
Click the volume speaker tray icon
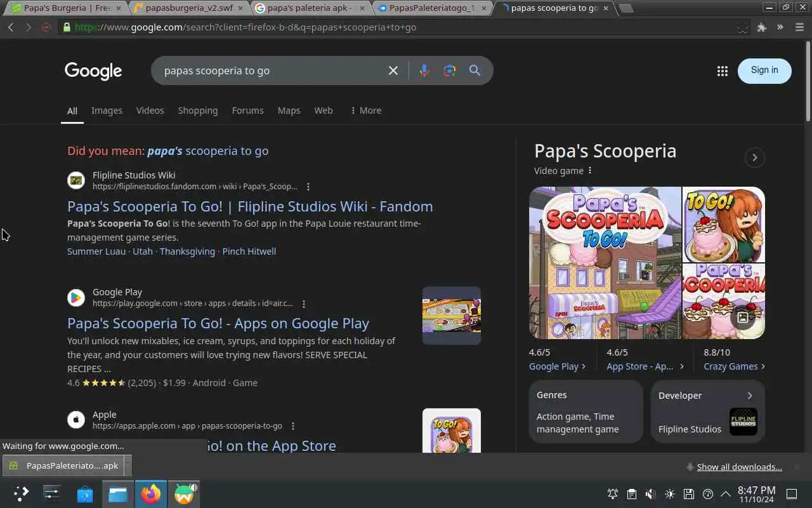(x=650, y=494)
